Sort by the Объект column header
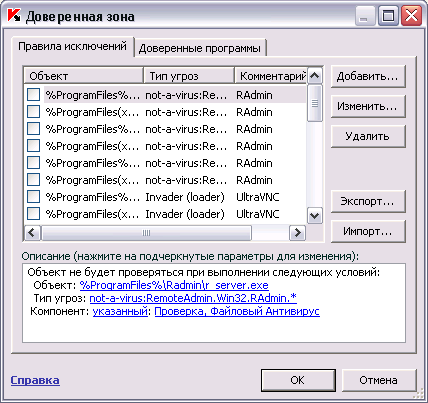The width and height of the screenshot is (428, 403). tap(84, 76)
